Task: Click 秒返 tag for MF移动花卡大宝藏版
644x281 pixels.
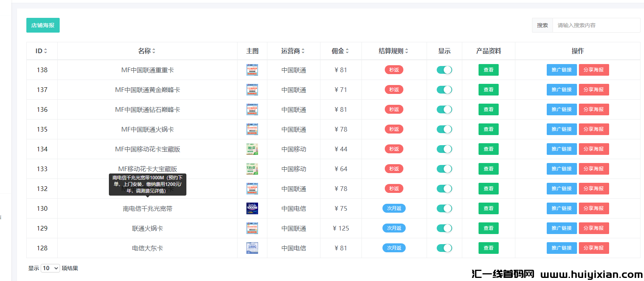Action: 394,169
